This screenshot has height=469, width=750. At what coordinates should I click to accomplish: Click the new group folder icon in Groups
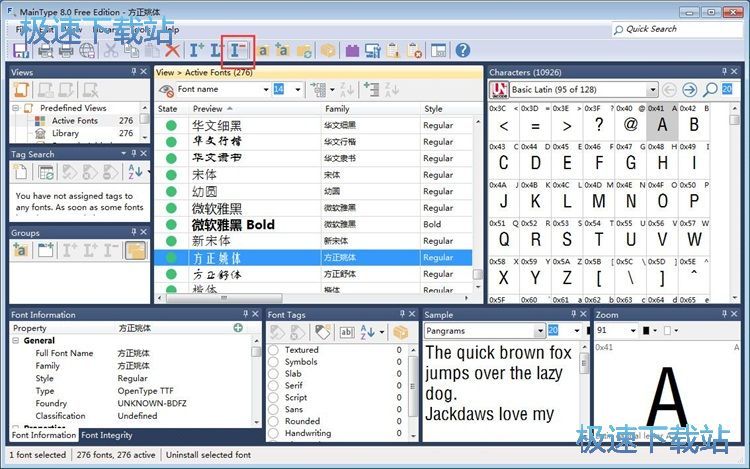45,250
